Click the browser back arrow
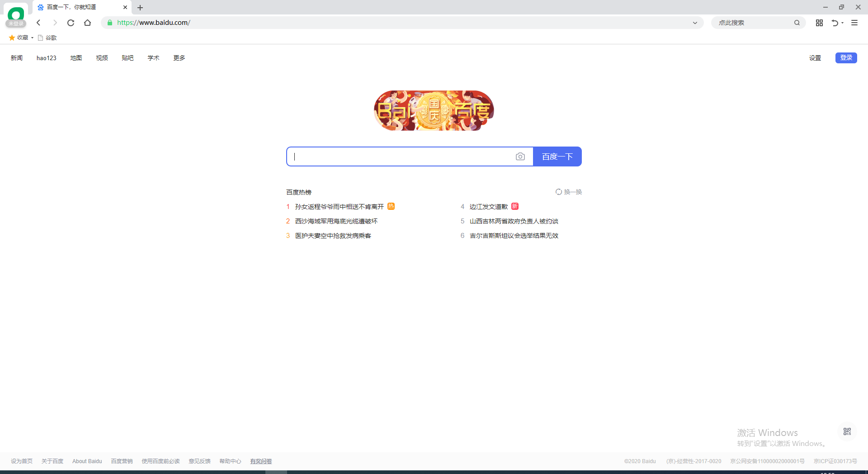 (38, 23)
